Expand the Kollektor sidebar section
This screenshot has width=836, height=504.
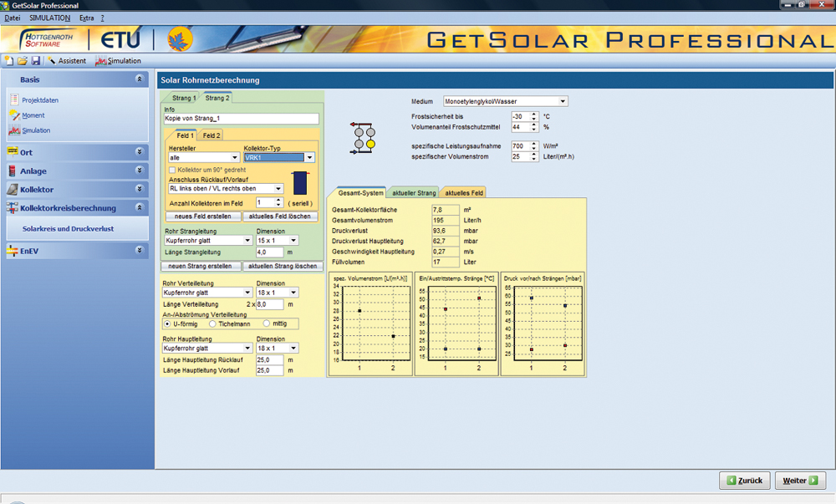[x=140, y=189]
